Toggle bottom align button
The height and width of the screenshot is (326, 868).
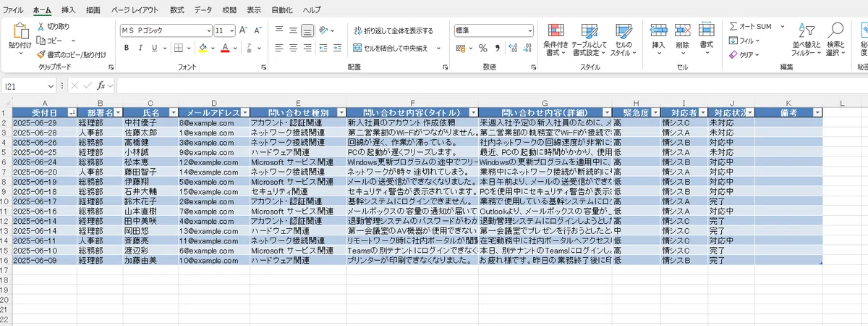point(308,30)
